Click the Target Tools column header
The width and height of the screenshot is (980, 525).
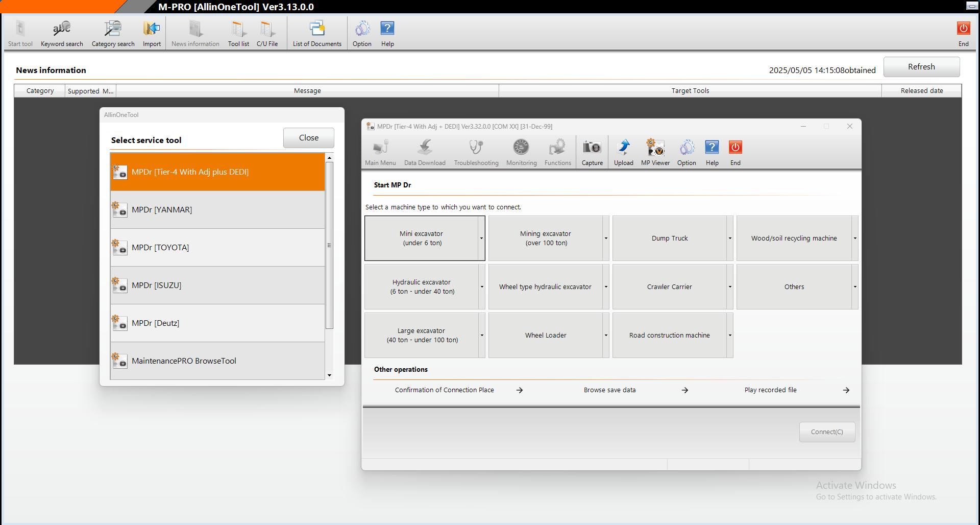click(690, 91)
